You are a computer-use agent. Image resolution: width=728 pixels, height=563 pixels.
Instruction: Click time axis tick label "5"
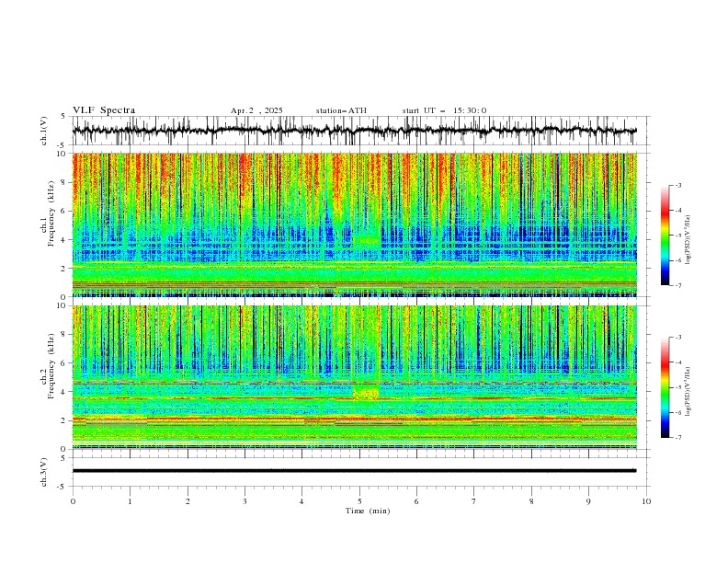coord(359,501)
